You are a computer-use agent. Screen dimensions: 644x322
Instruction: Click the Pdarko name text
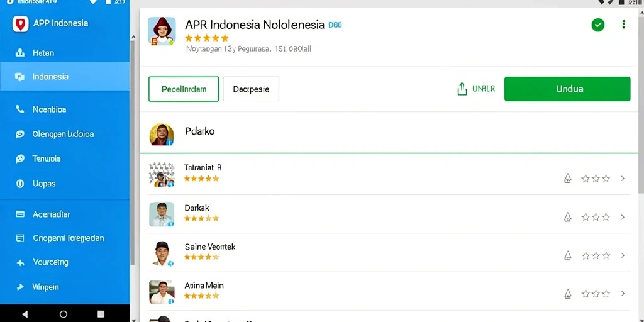tap(199, 131)
